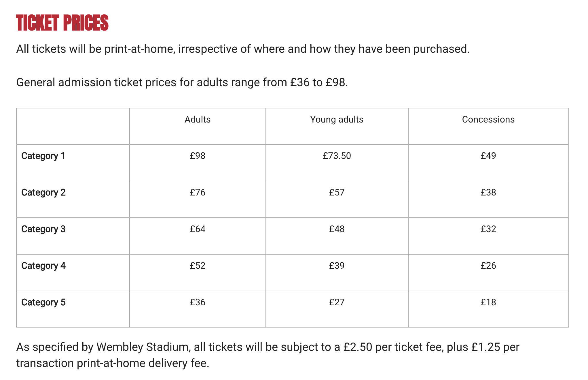
Task: Click the £76 Category 2 adult price
Action: tap(198, 192)
